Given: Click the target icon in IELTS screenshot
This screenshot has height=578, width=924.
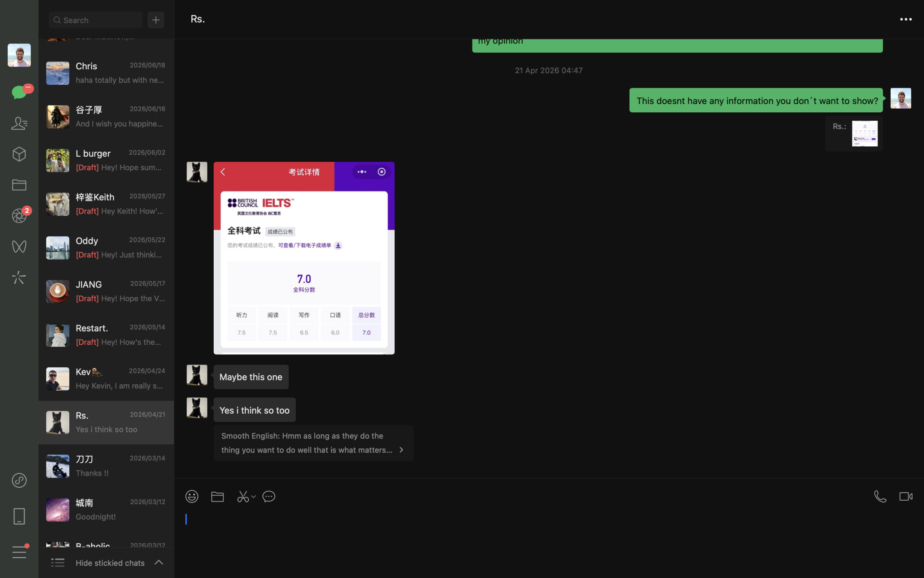Looking at the screenshot, I should pos(382,172).
